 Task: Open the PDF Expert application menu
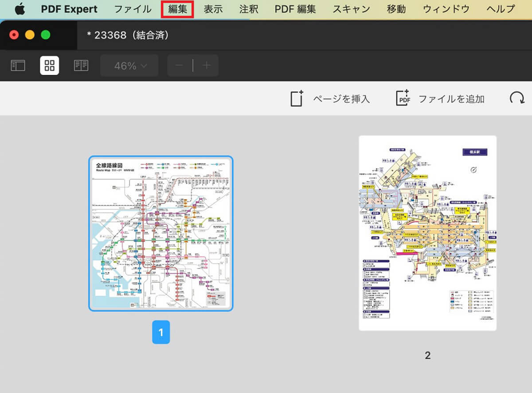pyautogui.click(x=69, y=9)
